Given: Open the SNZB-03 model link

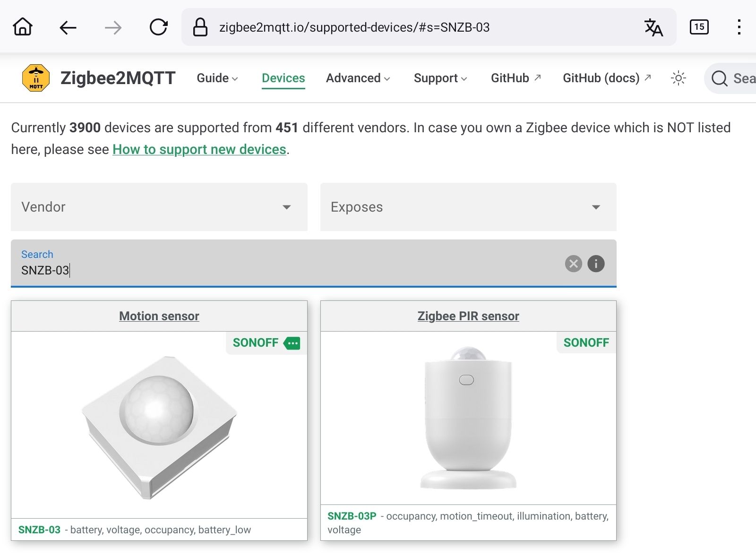Looking at the screenshot, I should pos(39,530).
